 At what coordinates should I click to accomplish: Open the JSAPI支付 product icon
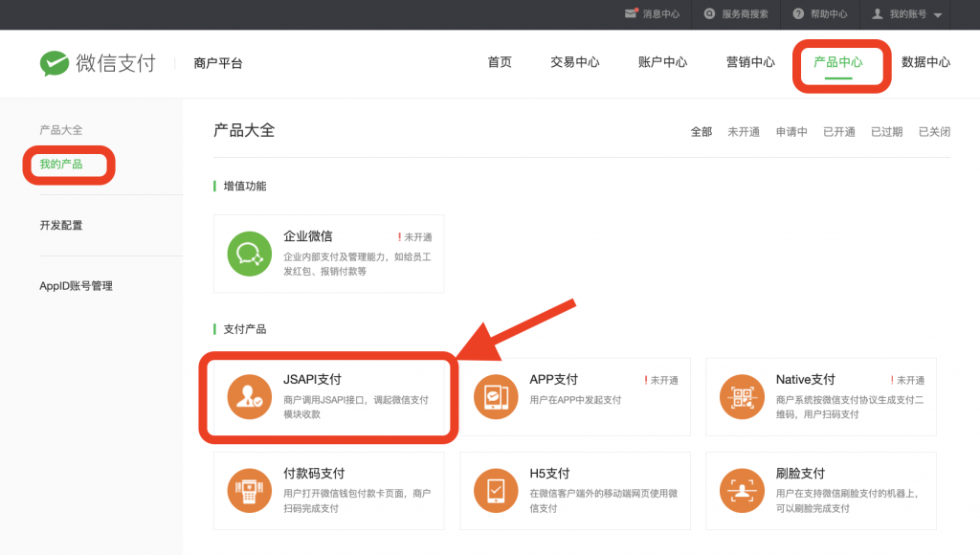point(249,395)
